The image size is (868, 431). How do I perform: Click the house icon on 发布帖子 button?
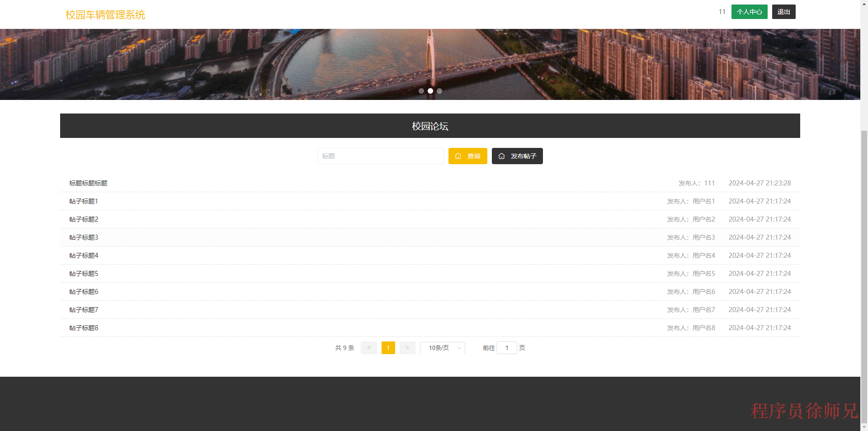(x=501, y=156)
